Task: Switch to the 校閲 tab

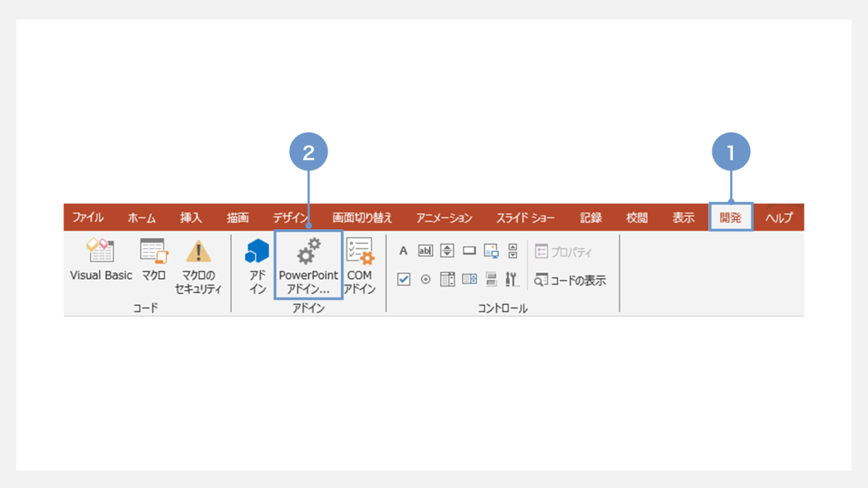Action: pyautogui.click(x=637, y=218)
